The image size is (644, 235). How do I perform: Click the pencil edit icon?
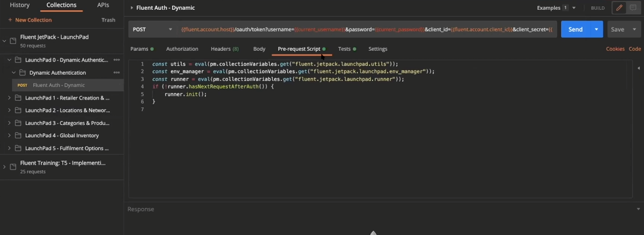619,8
